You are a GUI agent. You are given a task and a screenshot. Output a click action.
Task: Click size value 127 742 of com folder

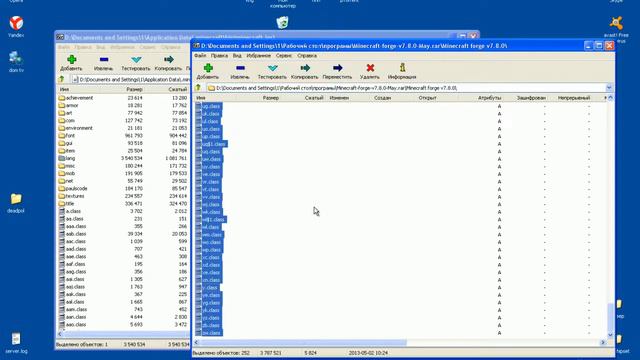(134, 121)
